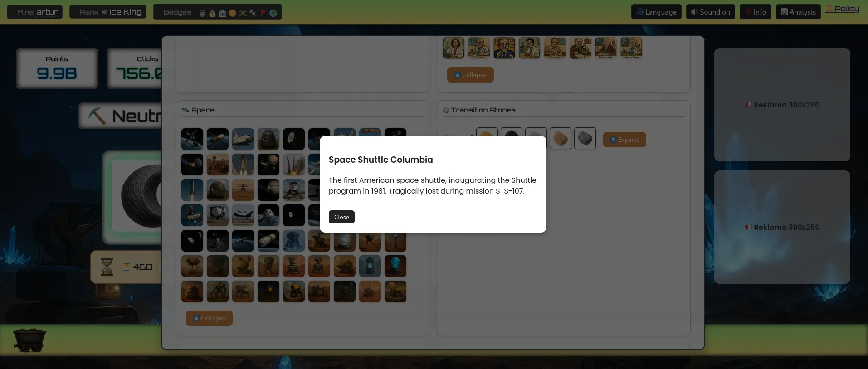The image size is (868, 369).
Task: Select the gray speckled transition stone
Action: [x=585, y=138]
